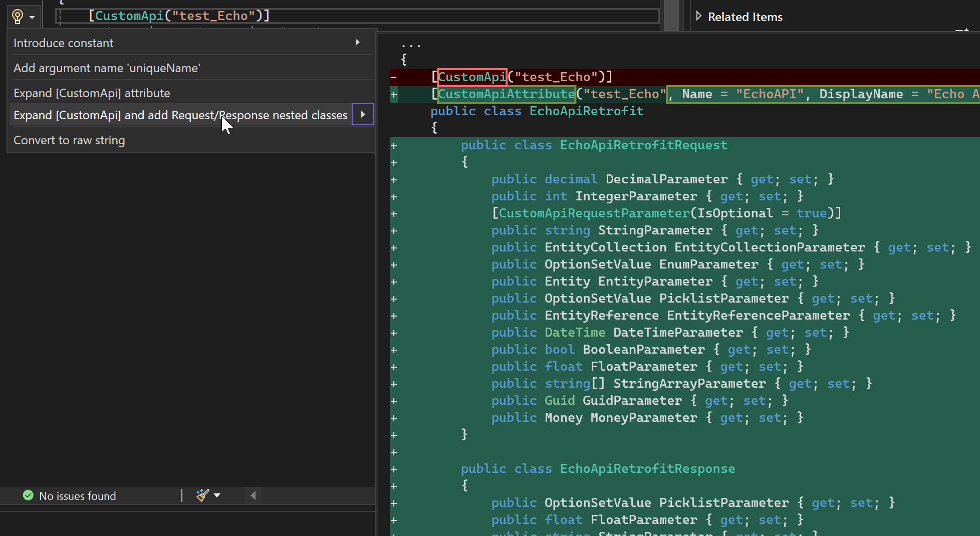
Task: Click the removed CustomApi line in preview
Action: coord(522,77)
